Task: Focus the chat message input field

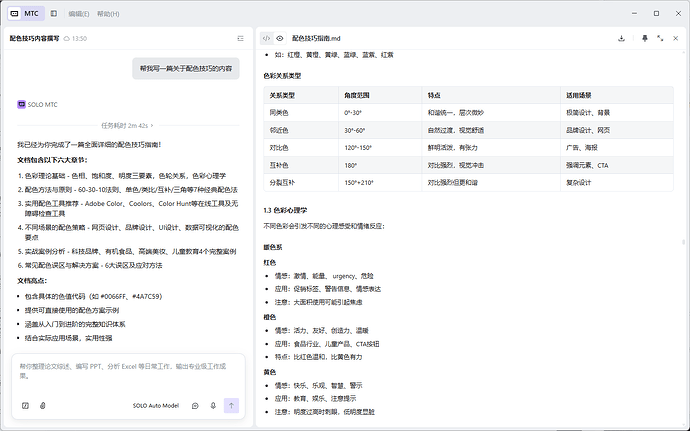Action: click(128, 371)
